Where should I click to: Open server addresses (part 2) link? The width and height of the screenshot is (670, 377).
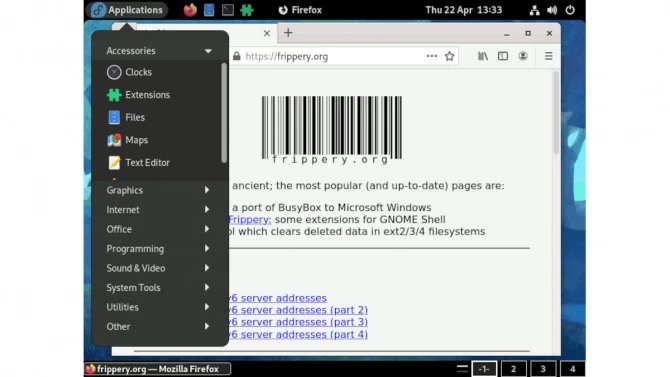coord(299,310)
